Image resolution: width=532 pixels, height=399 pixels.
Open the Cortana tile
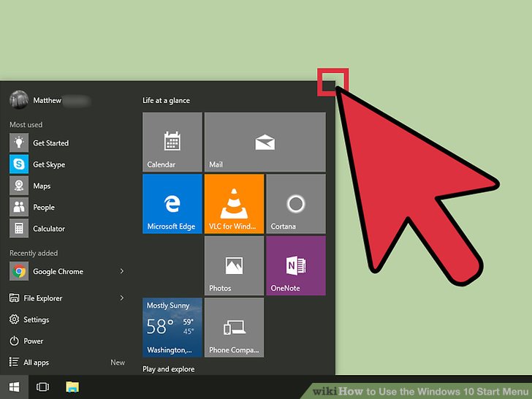click(296, 204)
